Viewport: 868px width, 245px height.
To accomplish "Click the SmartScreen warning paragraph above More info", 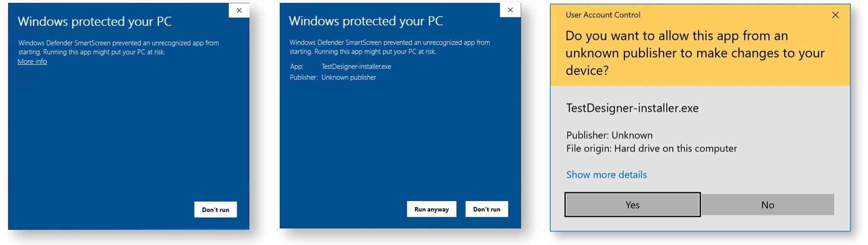I will point(118,47).
